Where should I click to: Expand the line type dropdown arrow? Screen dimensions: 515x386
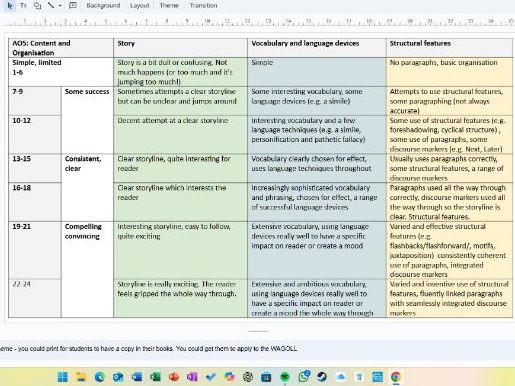60,6
